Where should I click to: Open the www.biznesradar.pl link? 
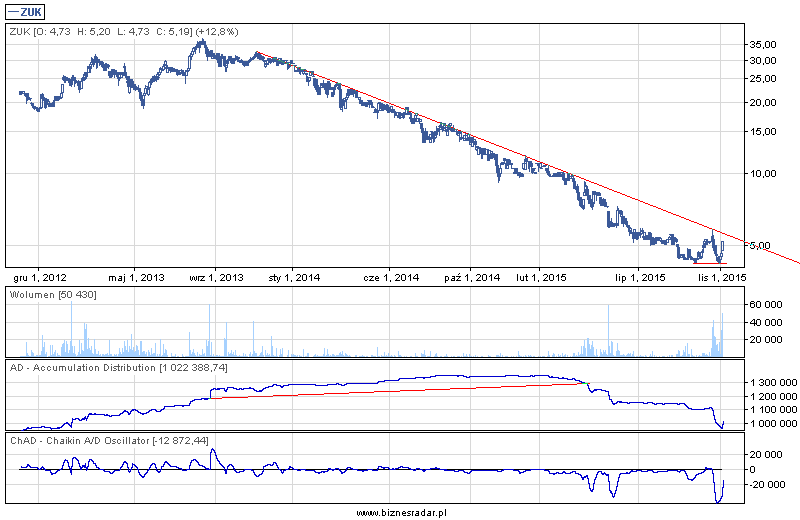click(399, 512)
